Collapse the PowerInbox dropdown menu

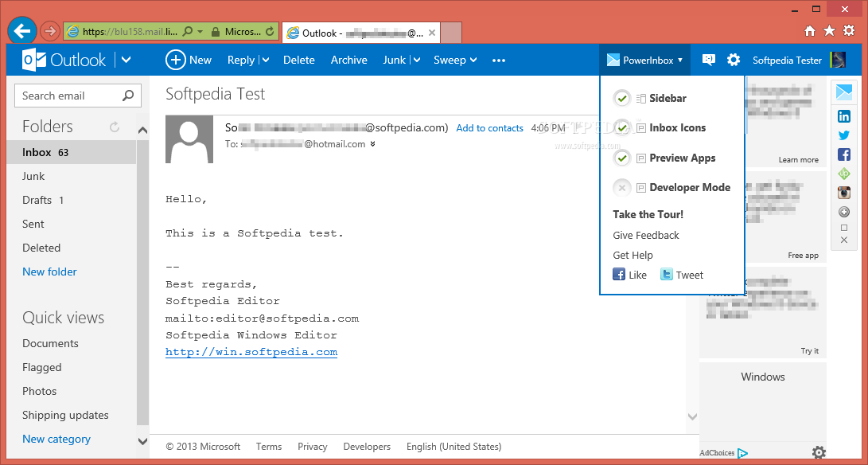tap(645, 60)
